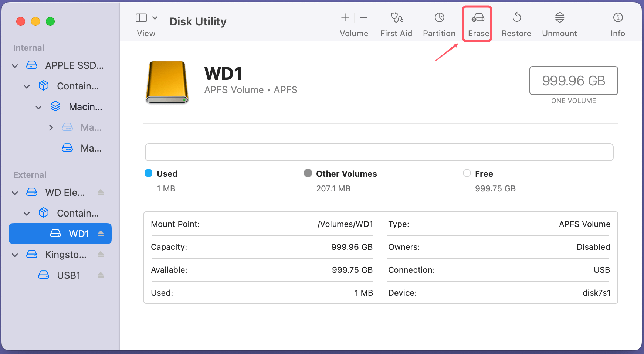Collapse the APPLE SSD disk tree
Viewport: 644px width, 354px height.
click(15, 66)
